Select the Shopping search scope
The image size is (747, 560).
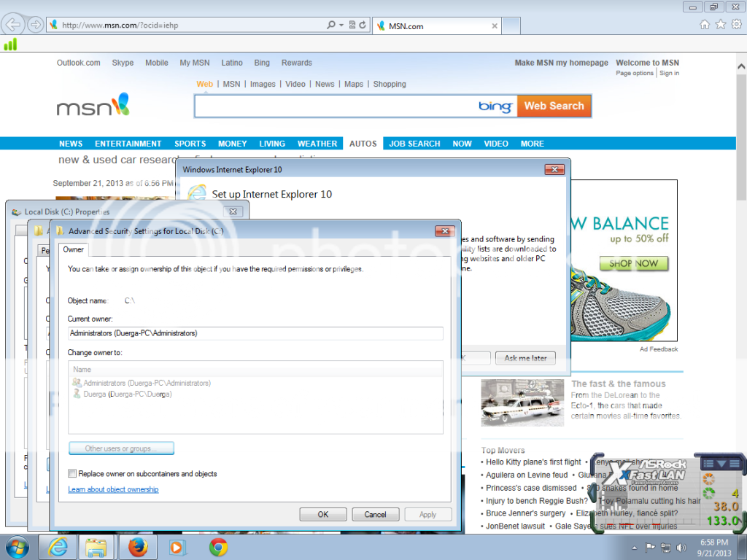click(x=390, y=85)
